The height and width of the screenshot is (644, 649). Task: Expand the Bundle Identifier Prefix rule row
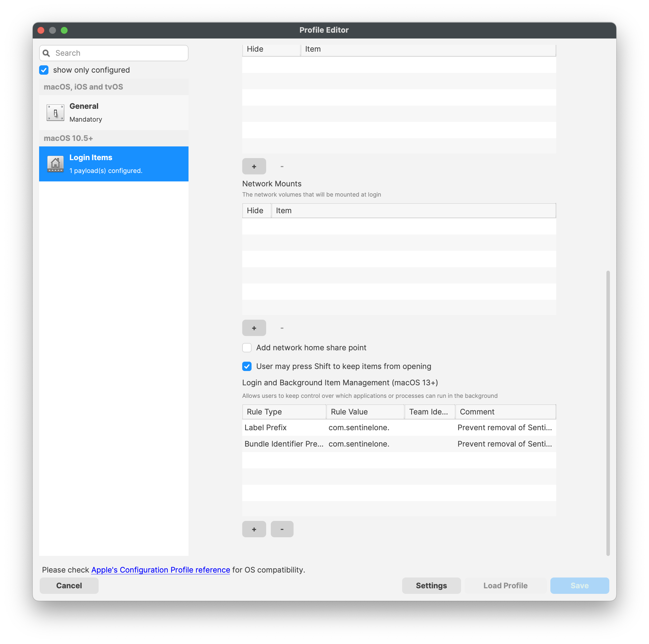click(x=399, y=444)
